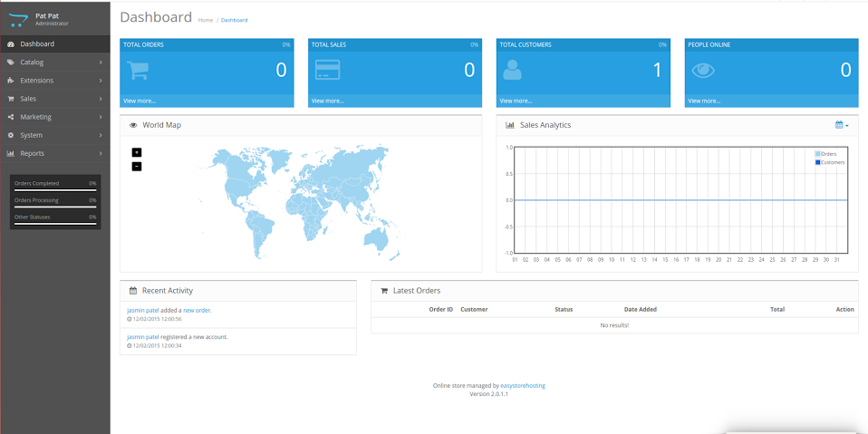Select Dashboard in the sidebar
Viewport: 868px width, 434px height.
click(55, 44)
